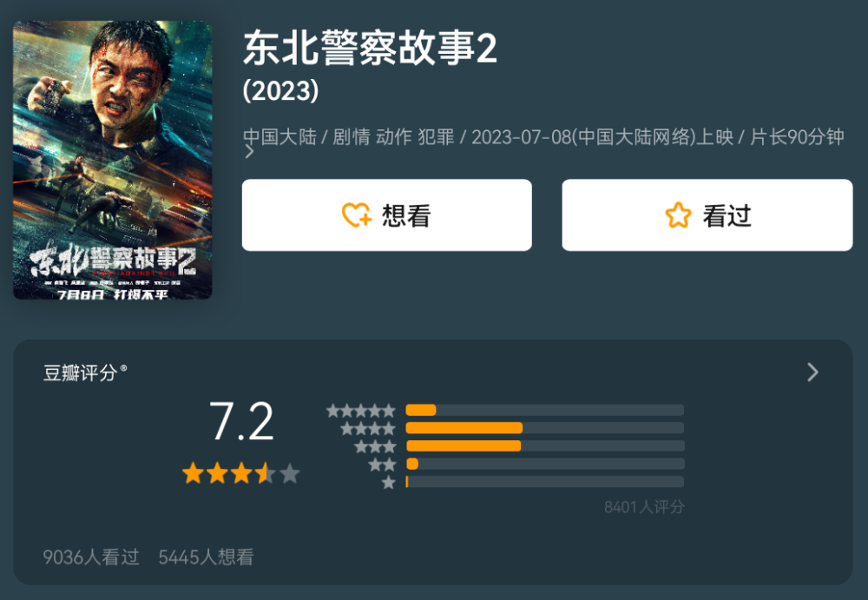The width and height of the screenshot is (868, 600).
Task: Click the movie title 东北警察故事2
Action: 370,49
